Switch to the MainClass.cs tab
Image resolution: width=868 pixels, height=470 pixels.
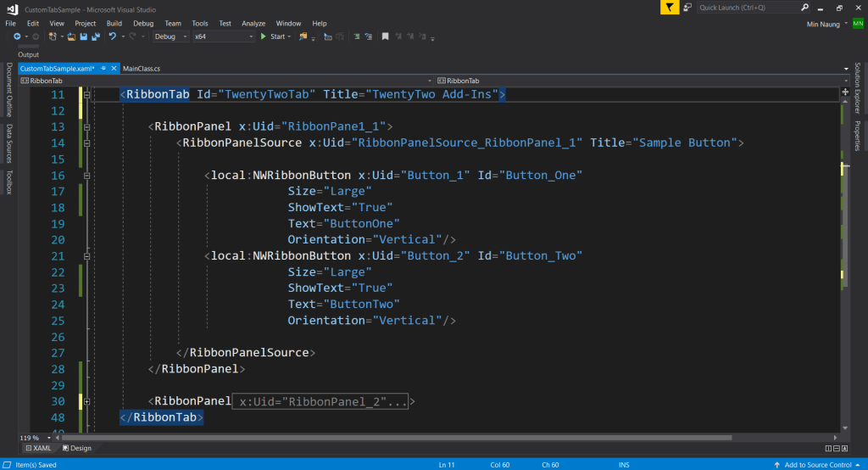[x=142, y=67]
